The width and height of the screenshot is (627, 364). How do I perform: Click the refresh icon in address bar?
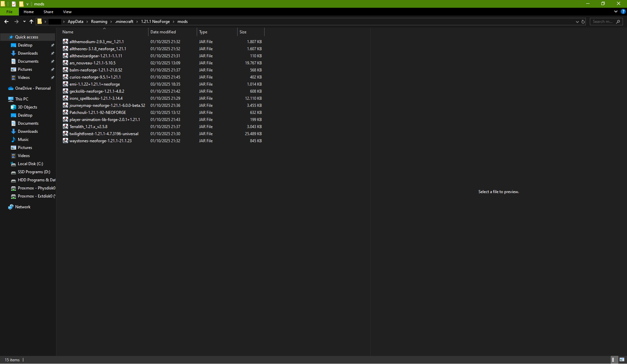[x=583, y=22]
